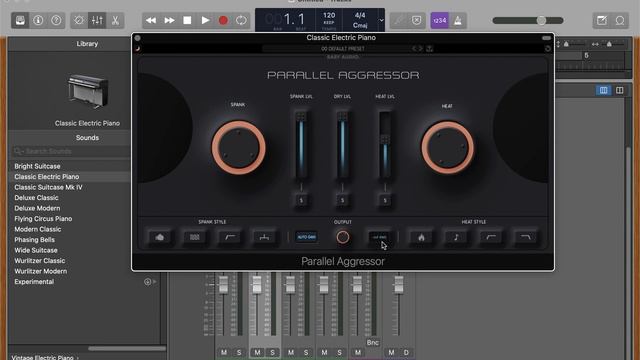Viewport: 640px width, 360px height.
Task: Select the fourth Heat Style low-pass icon
Action: click(x=526, y=237)
